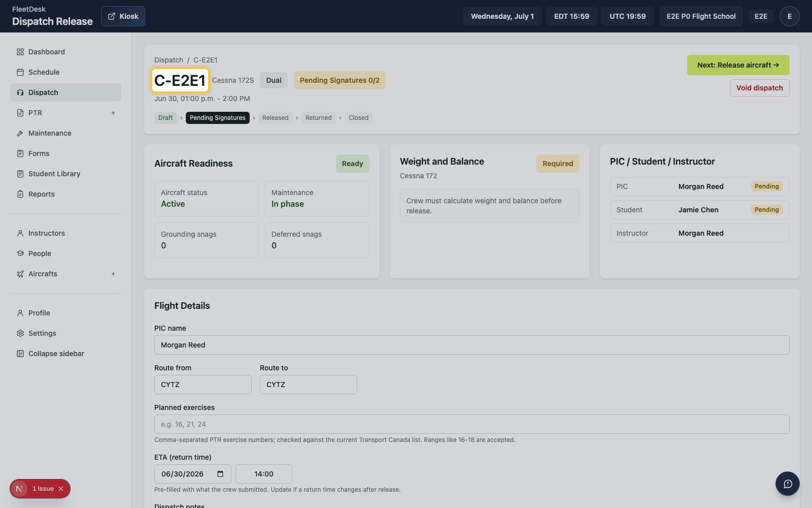Click the Void dispatch button
Viewport: 812px width, 508px height.
click(x=759, y=88)
